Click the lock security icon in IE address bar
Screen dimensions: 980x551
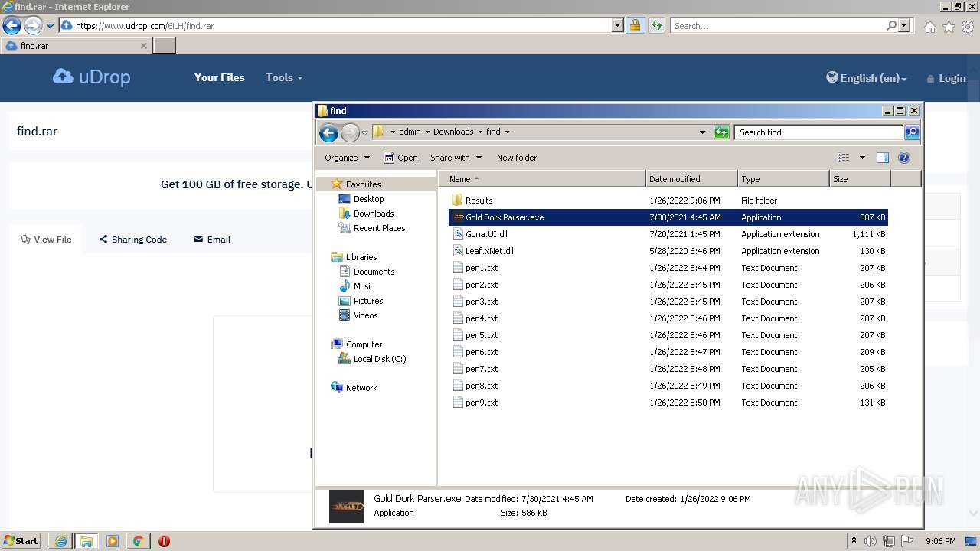pos(635,25)
